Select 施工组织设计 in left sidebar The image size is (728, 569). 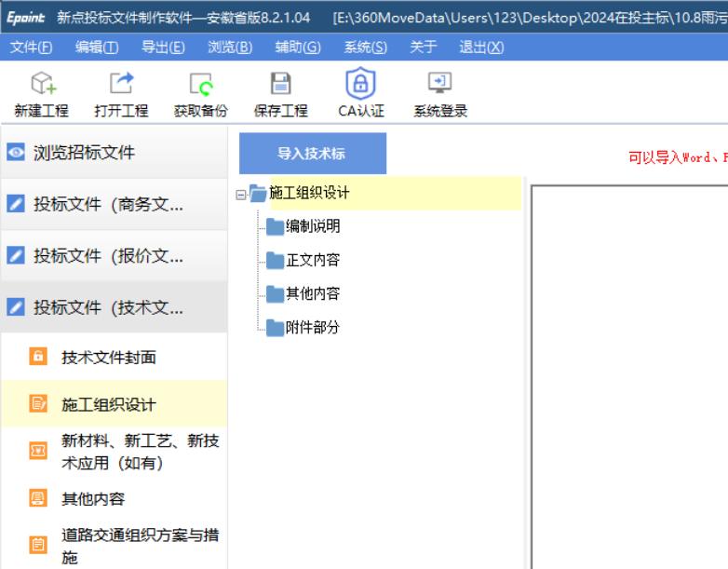coord(115,403)
